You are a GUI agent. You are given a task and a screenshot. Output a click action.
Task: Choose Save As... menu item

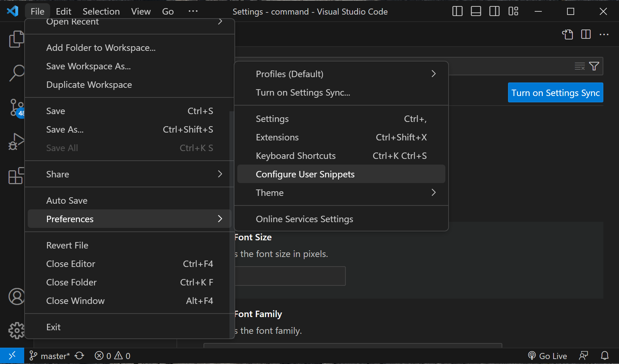pos(129,129)
